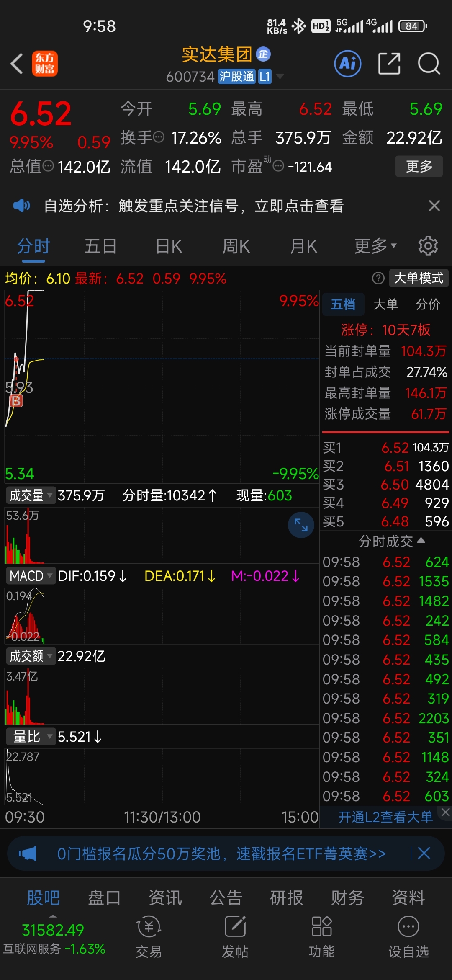452x980 pixels.
Task: Open chart settings gear icon
Action: point(428,246)
